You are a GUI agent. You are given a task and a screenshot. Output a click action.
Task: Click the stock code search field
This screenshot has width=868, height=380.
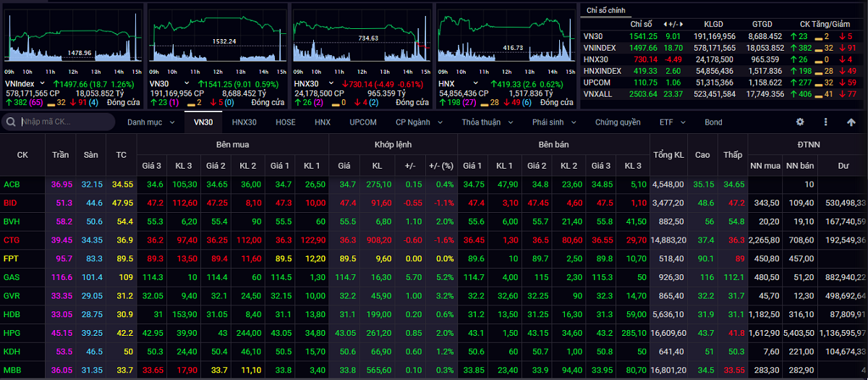[65, 122]
